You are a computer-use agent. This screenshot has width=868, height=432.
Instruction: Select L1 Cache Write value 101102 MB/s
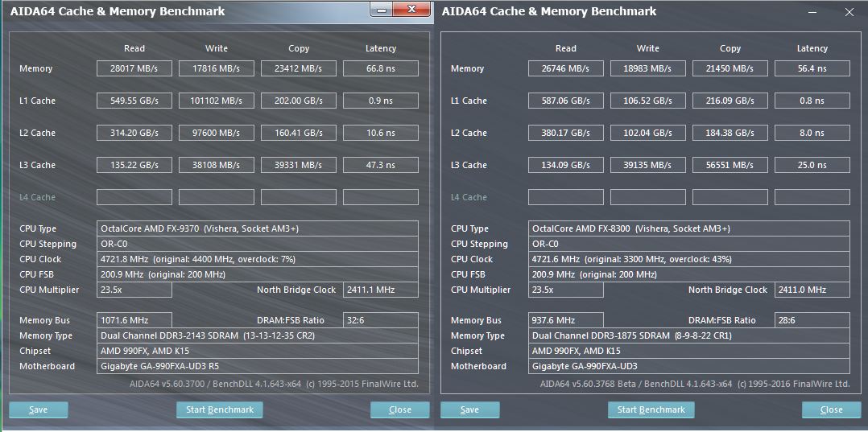[217, 101]
